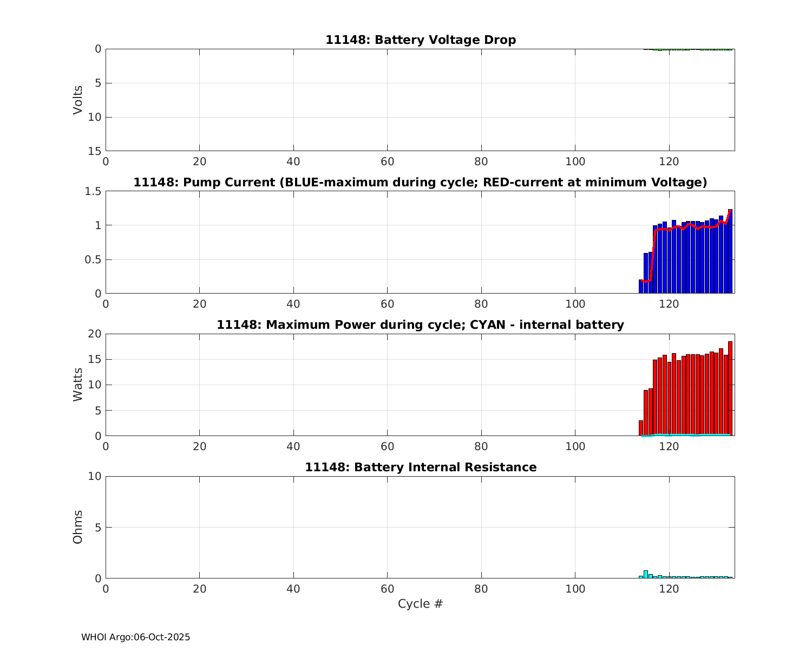Select the Ohms y-axis label
The width and height of the screenshot is (812, 650).
click(78, 527)
